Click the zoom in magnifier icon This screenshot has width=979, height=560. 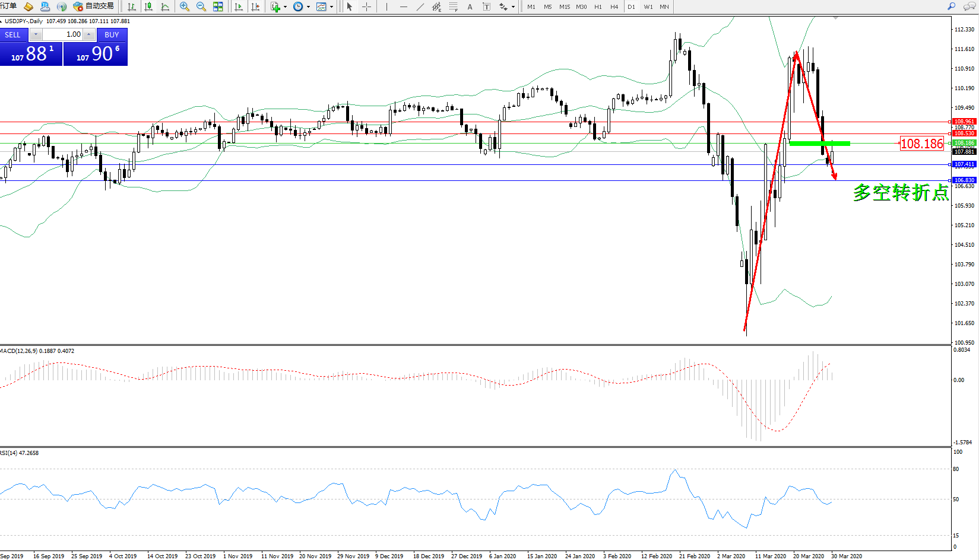(x=185, y=7)
